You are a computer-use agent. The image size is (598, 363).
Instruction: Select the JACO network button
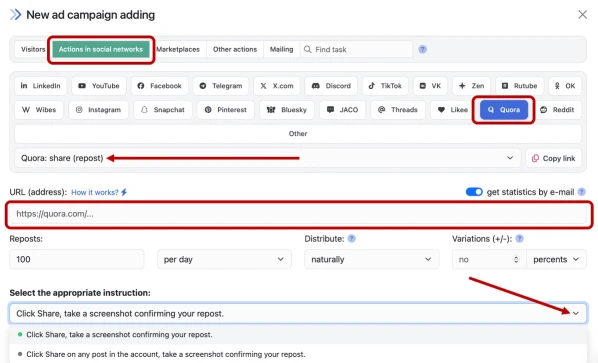click(342, 110)
